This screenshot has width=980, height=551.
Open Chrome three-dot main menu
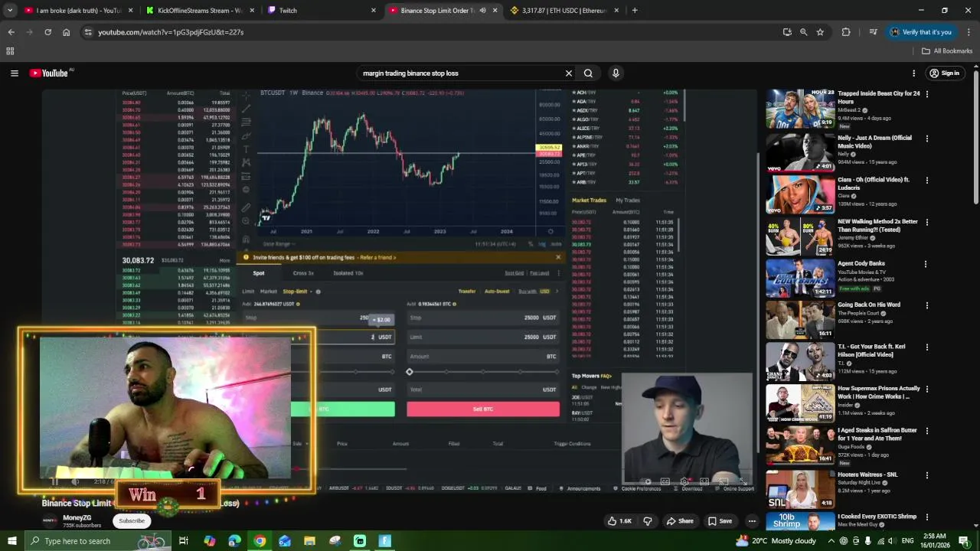(x=969, y=32)
